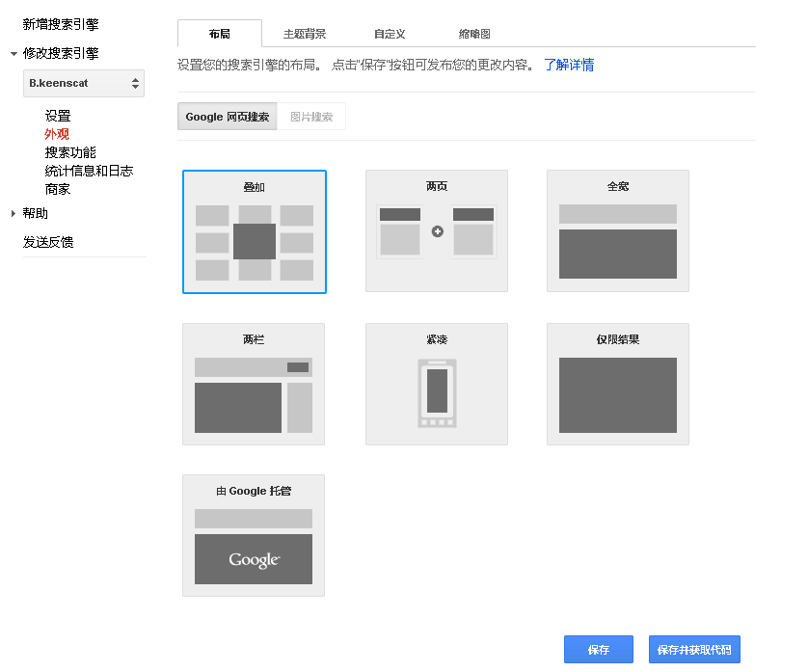Open the B.keenscat engine selector dropdown
Viewport: 808px width, 672px height.
pyautogui.click(x=83, y=84)
